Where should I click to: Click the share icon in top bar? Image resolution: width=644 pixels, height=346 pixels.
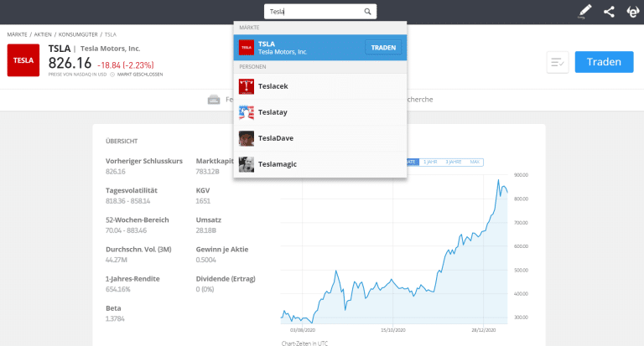pyautogui.click(x=609, y=12)
